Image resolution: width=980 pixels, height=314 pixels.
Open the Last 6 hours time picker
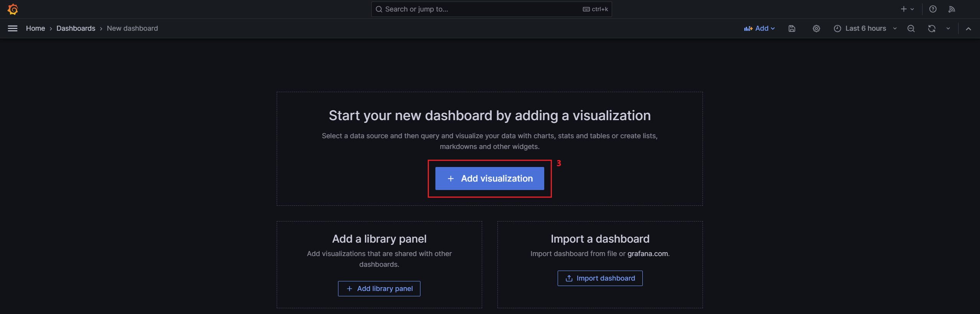[x=865, y=28]
